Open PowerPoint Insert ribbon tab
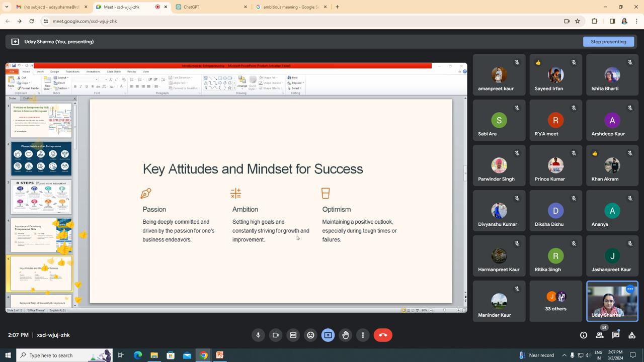The height and width of the screenshot is (362, 644). [x=40, y=71]
